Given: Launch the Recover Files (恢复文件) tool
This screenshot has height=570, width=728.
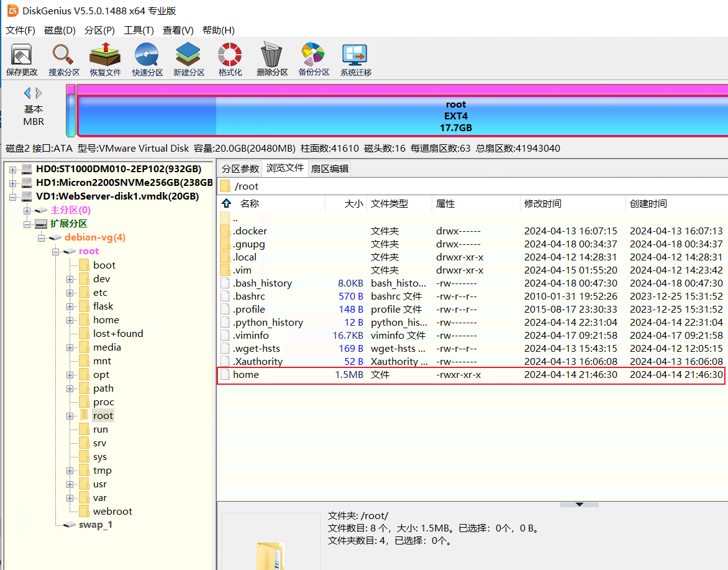Looking at the screenshot, I should (105, 60).
